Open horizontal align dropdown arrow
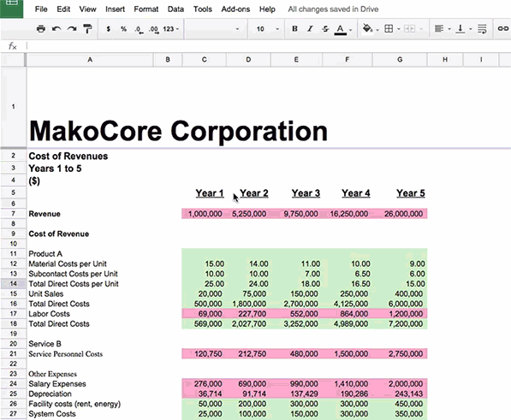 [x=449, y=29]
